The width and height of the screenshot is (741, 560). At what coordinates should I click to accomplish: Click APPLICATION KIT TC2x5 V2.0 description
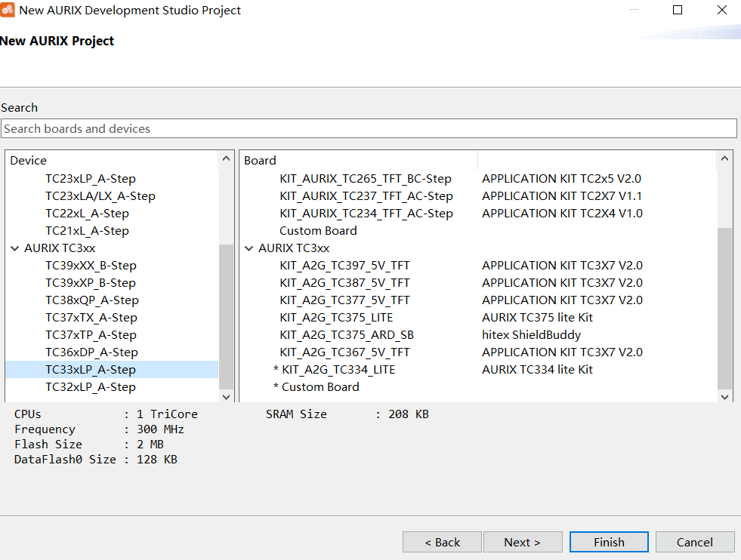pos(561,179)
